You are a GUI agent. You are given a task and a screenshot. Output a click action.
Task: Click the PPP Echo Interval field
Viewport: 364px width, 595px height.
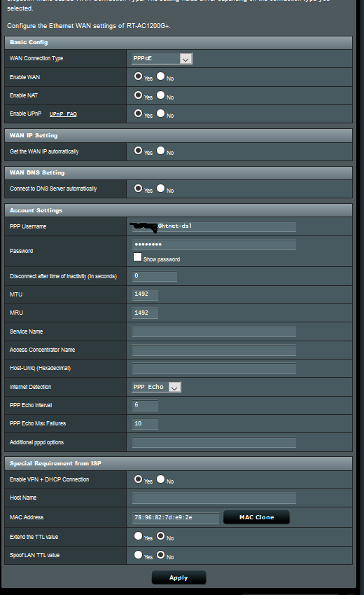[x=145, y=405]
